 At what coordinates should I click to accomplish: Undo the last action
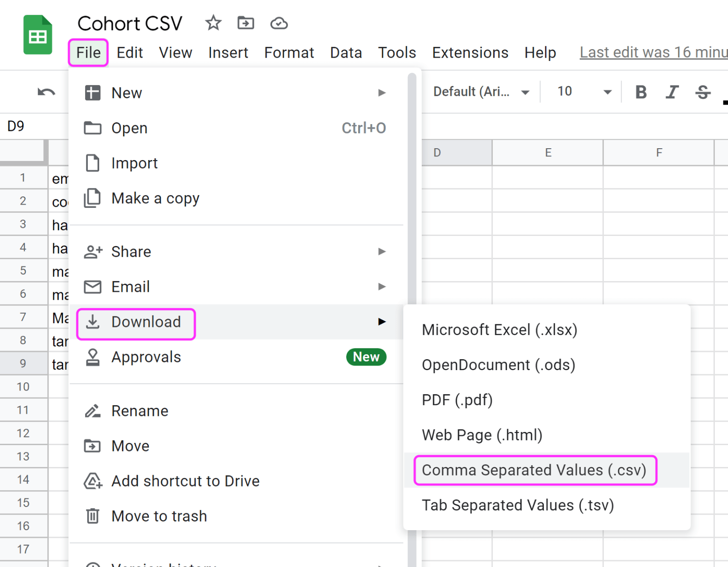pyautogui.click(x=45, y=91)
